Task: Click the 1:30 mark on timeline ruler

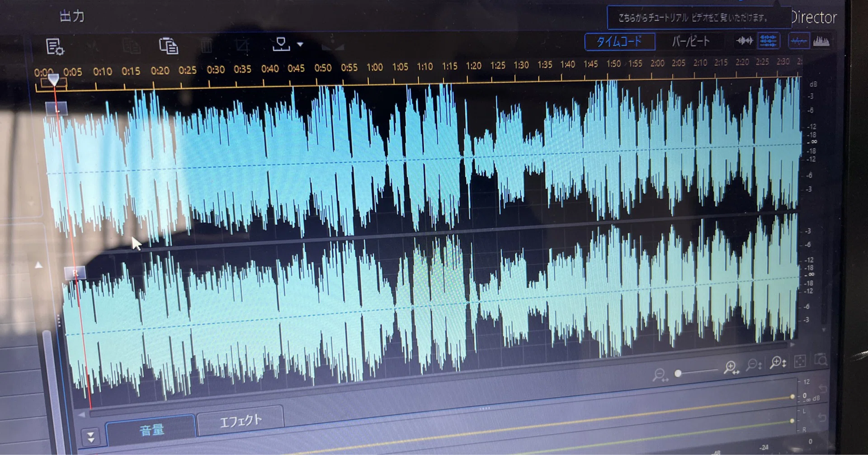Action: [x=521, y=65]
